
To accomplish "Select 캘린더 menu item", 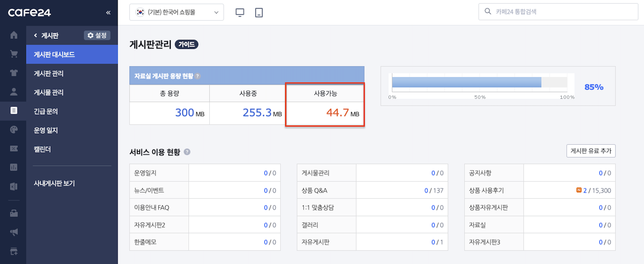I will point(72,149).
